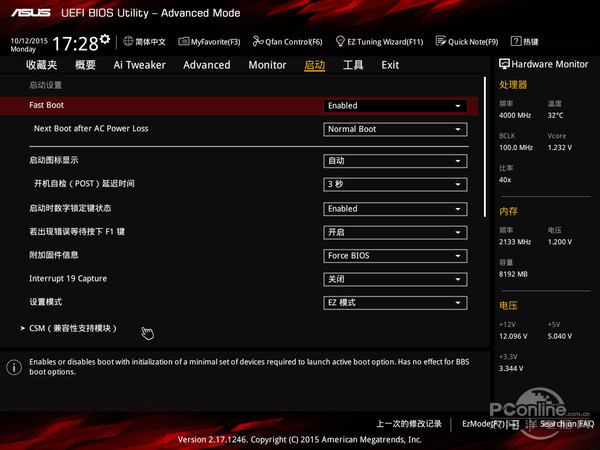Open the Interrupt 19 Capture dropdown
600x450 pixels.
click(395, 279)
